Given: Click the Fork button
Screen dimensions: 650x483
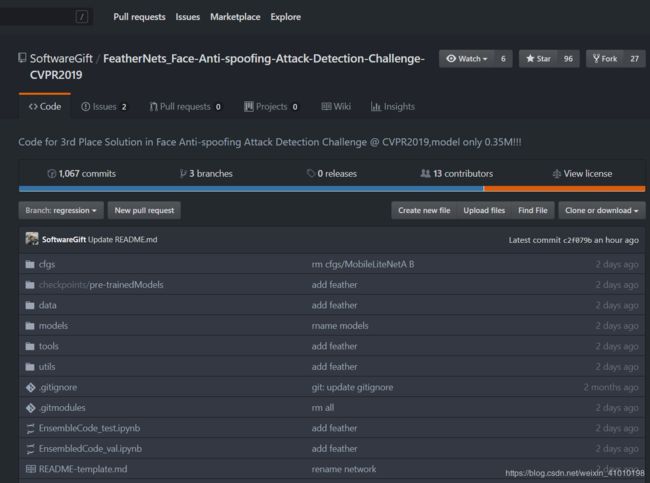Looking at the screenshot, I should (x=605, y=59).
